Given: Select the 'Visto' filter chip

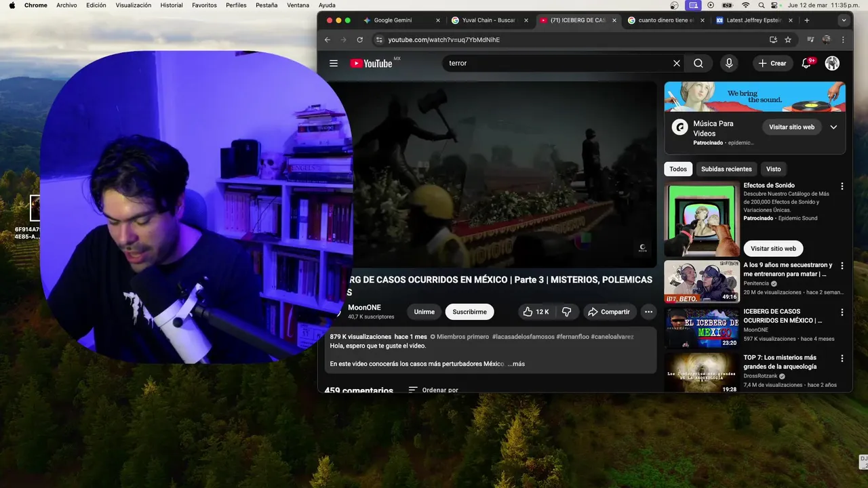Looking at the screenshot, I should (774, 169).
